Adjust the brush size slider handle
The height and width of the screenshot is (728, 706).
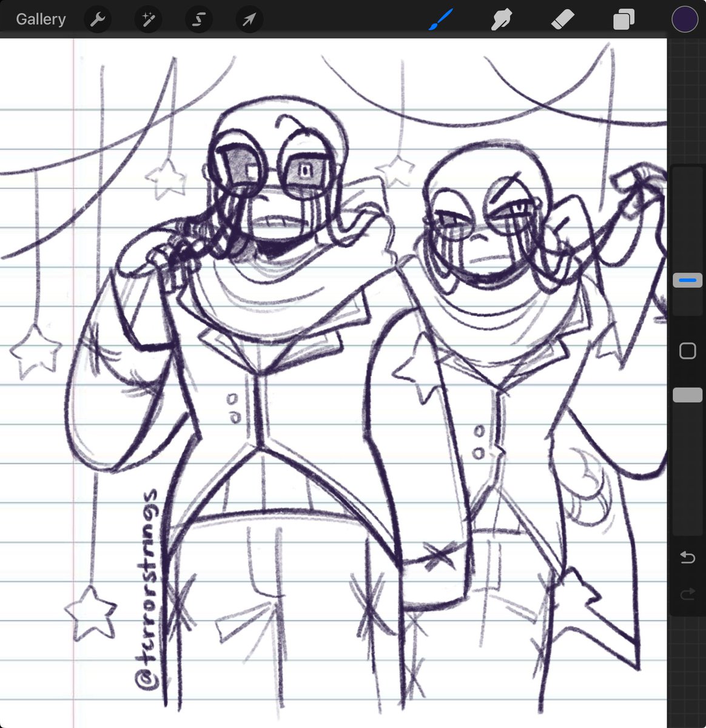click(687, 280)
